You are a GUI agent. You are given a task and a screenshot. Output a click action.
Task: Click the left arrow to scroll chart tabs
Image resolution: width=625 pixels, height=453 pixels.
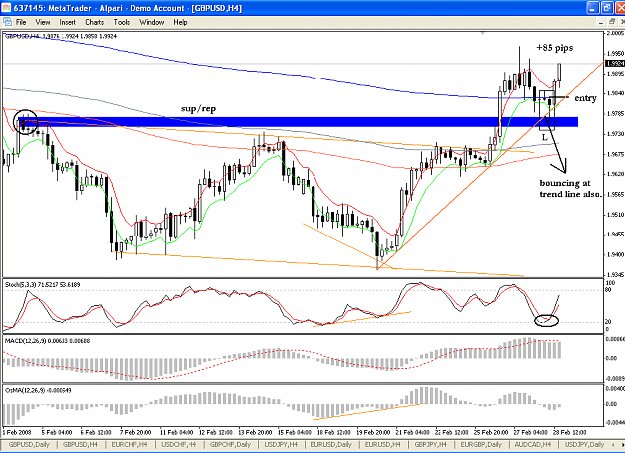(x=613, y=444)
